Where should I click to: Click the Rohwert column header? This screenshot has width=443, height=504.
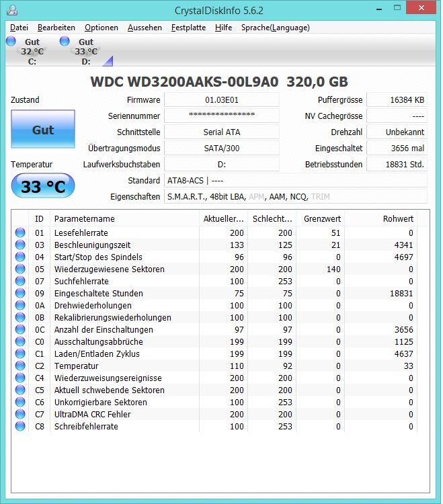coord(381,219)
